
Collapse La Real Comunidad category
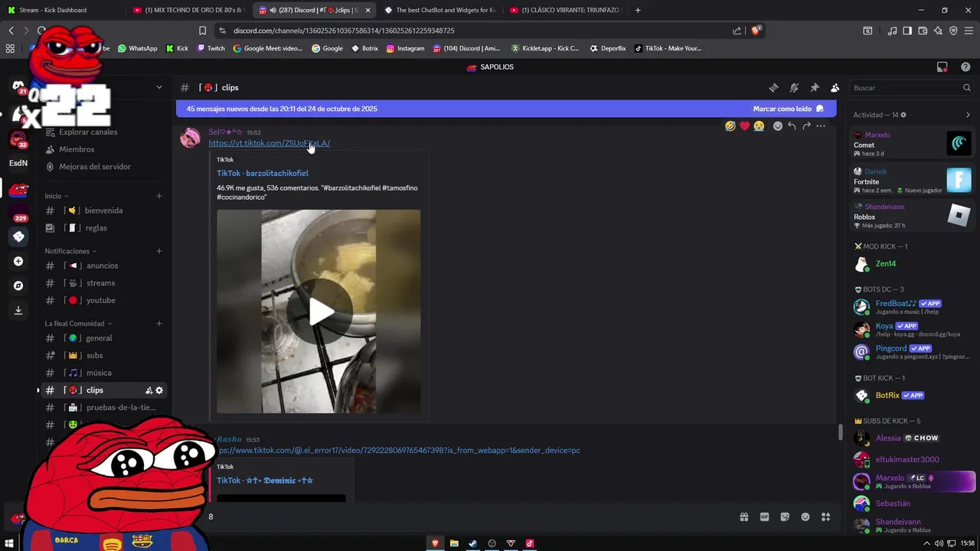78,324
